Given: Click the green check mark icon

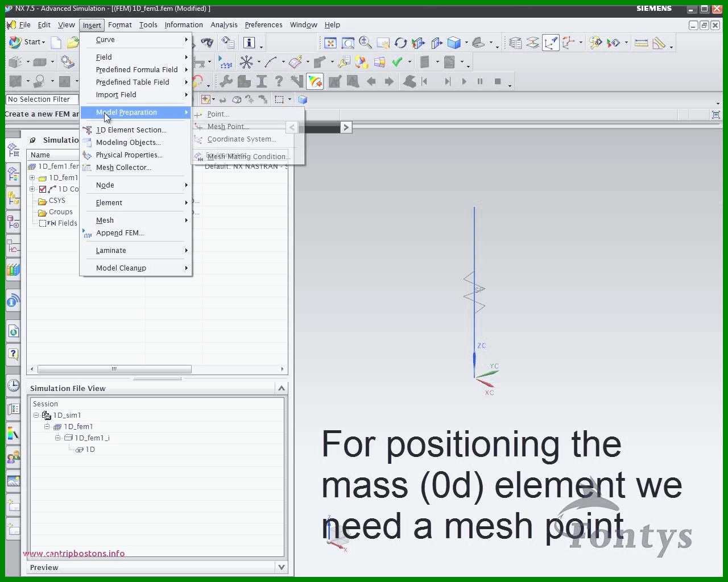Looking at the screenshot, I should click(397, 62).
